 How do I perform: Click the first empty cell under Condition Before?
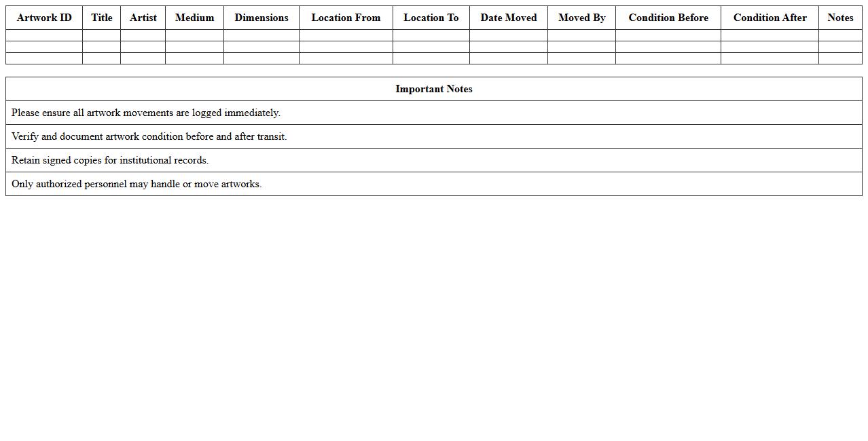tap(668, 35)
